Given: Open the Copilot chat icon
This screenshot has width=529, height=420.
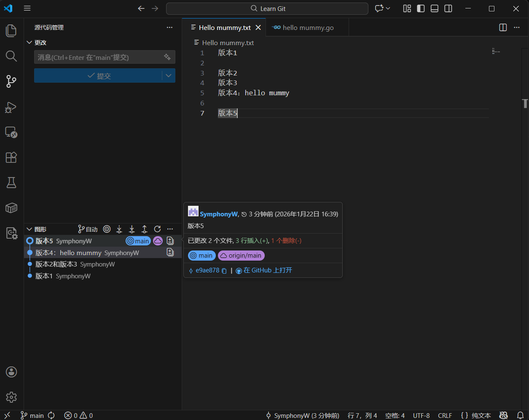Looking at the screenshot, I should [x=379, y=8].
